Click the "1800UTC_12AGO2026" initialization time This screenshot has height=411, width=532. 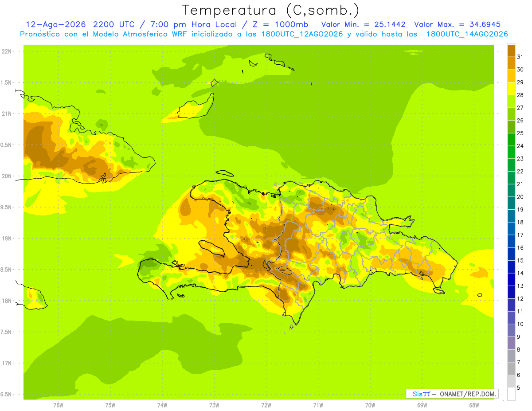point(303,34)
